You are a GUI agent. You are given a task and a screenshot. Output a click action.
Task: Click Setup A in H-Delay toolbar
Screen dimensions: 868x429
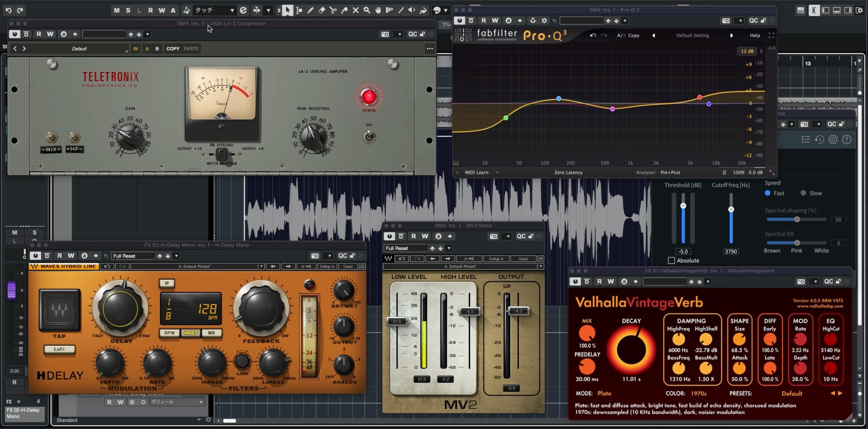click(x=327, y=266)
